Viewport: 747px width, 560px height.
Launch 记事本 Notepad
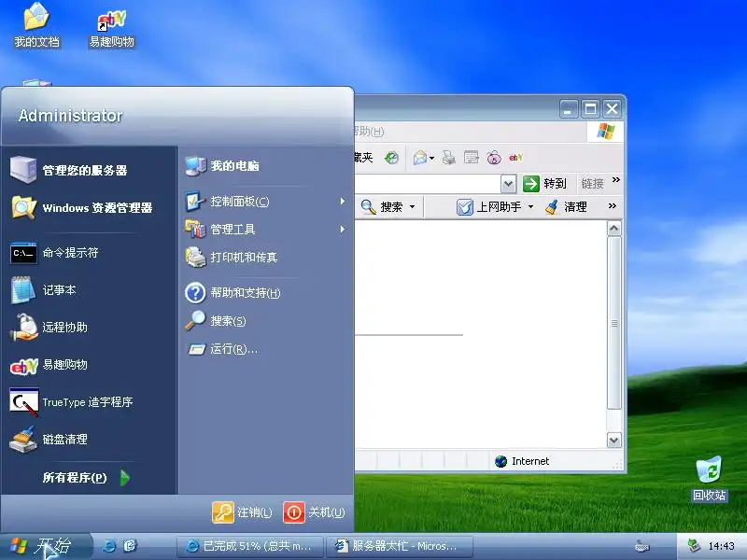tap(43, 290)
